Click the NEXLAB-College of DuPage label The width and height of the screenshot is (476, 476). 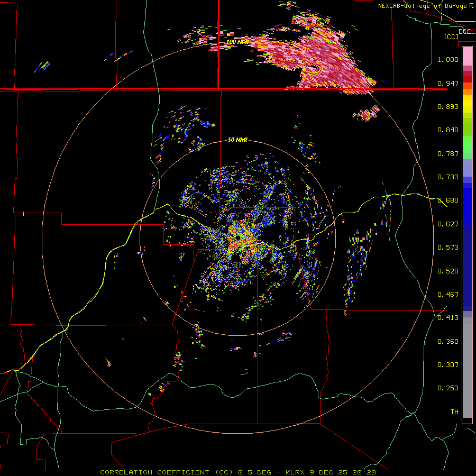423,6
